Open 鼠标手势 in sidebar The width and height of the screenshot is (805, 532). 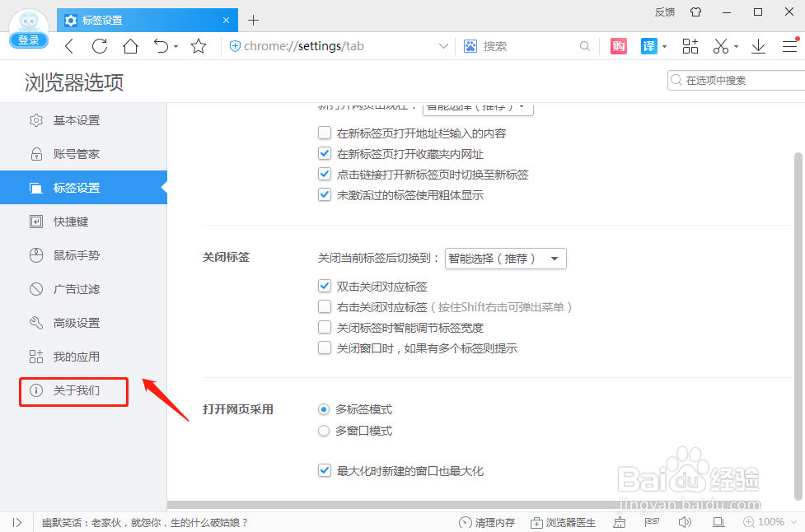pyautogui.click(x=84, y=255)
